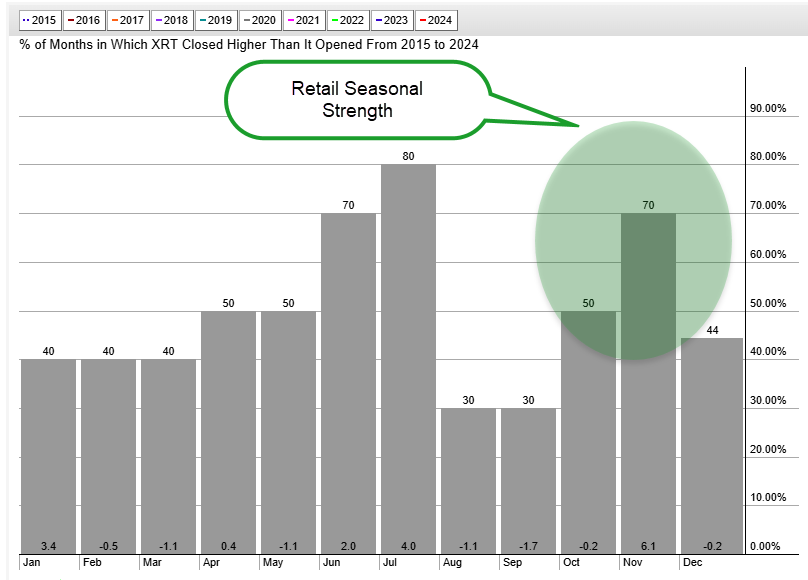Click the 2022 green legend swatch
Screen dimensions: 808x580
(335, 20)
